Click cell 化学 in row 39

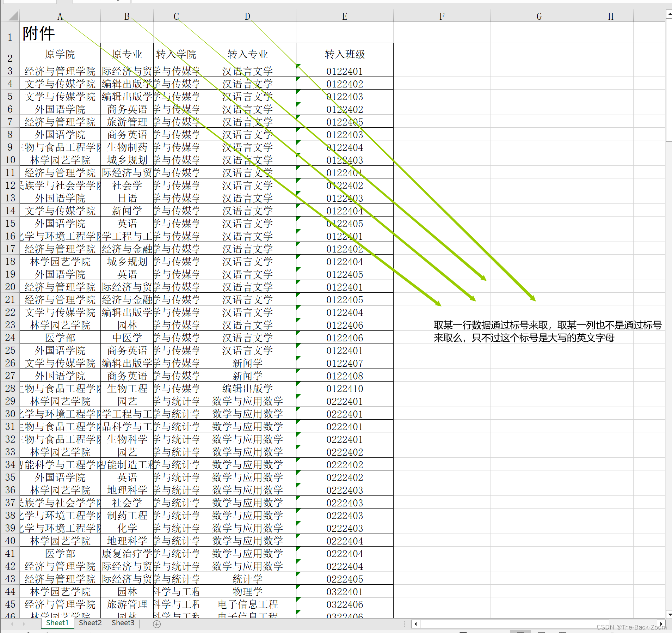click(127, 528)
